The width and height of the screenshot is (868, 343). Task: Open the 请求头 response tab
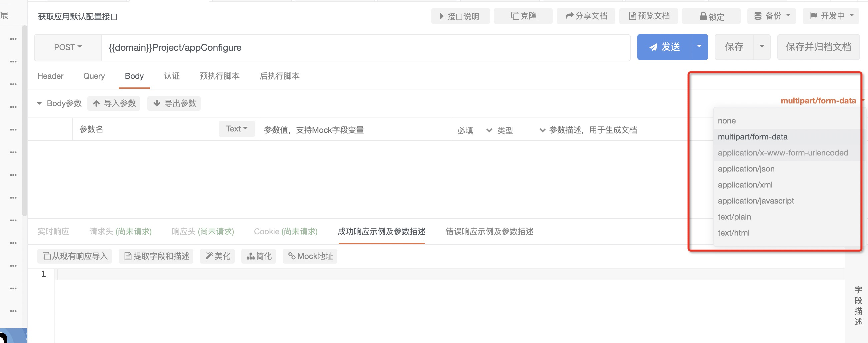coord(120,231)
